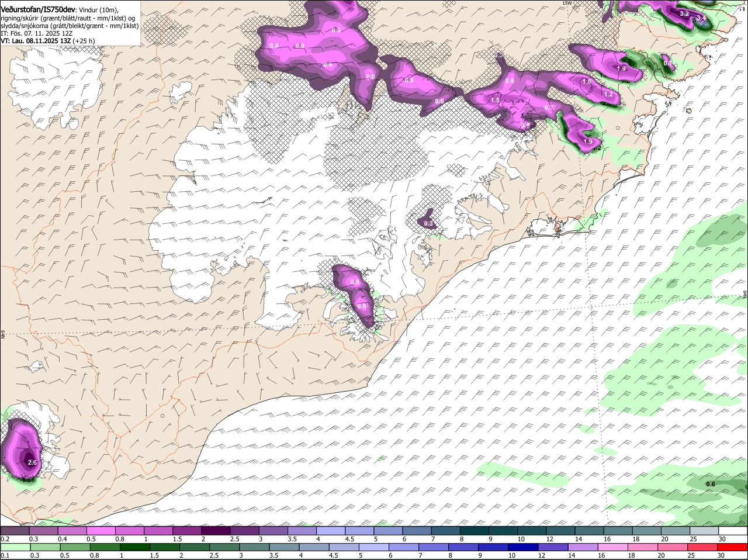Click the dark green rain swatch between 1 and 1.5
748x560 pixels.
pyautogui.click(x=136, y=547)
